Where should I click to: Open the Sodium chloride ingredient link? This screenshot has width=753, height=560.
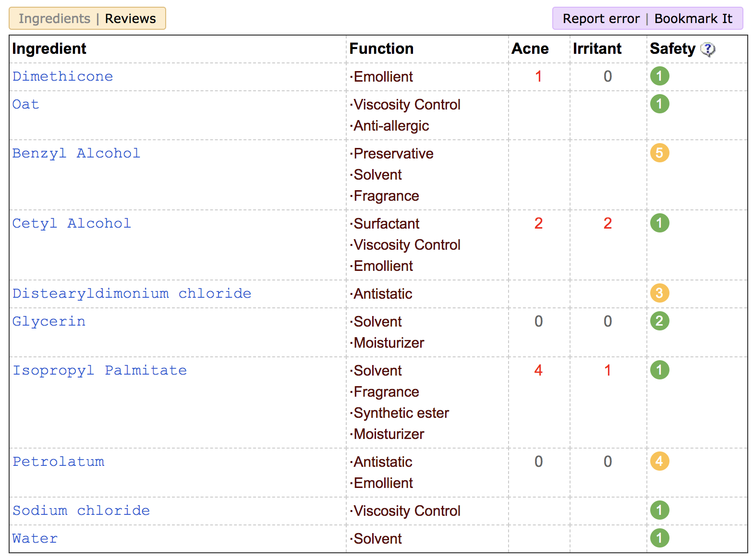81,511
